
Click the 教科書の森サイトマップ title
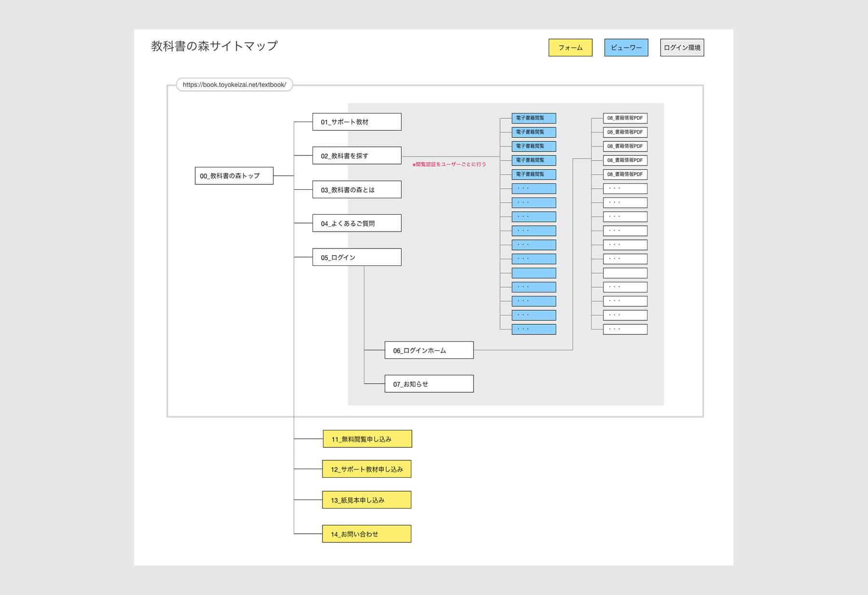[x=215, y=46]
